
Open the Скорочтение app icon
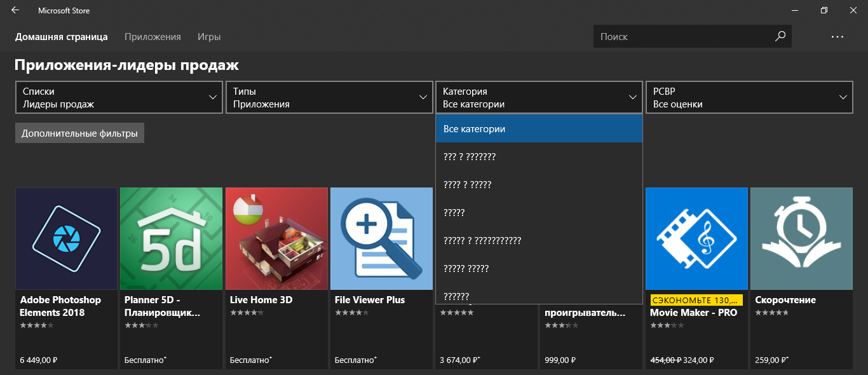[x=801, y=238]
